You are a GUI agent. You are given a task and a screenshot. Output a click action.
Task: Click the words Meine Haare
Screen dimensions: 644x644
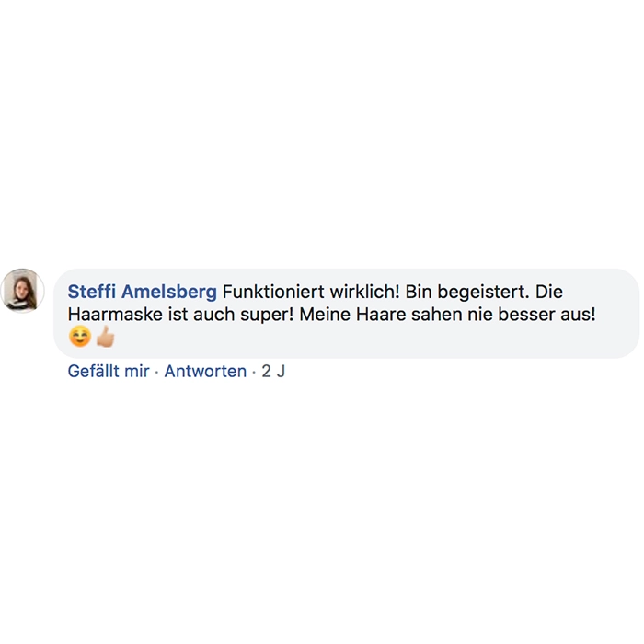coord(352,315)
